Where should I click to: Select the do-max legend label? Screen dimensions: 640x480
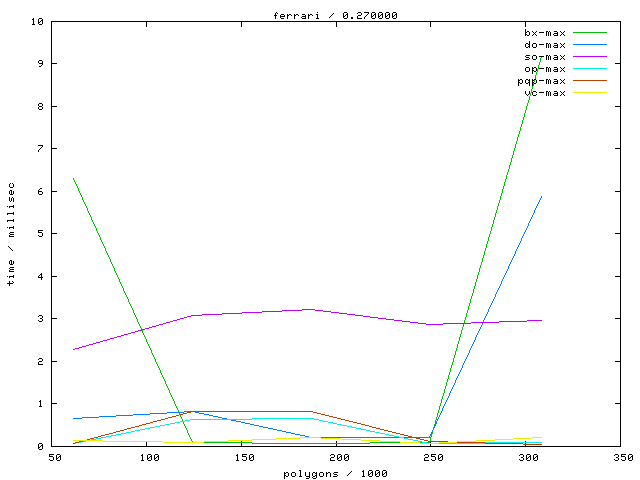pyautogui.click(x=545, y=45)
